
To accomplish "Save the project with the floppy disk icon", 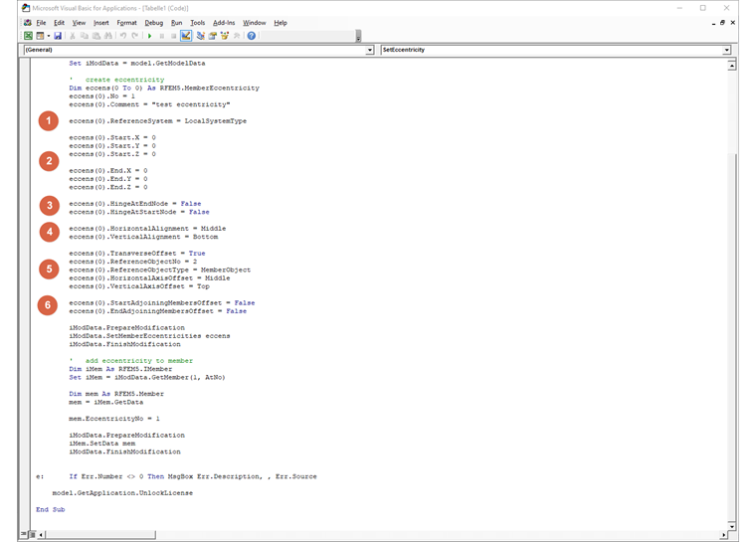I will click(58, 36).
